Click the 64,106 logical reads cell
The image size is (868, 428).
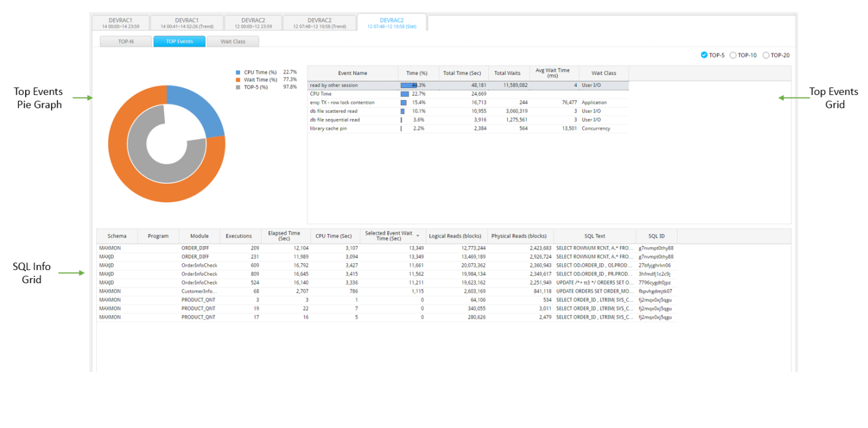click(456, 300)
